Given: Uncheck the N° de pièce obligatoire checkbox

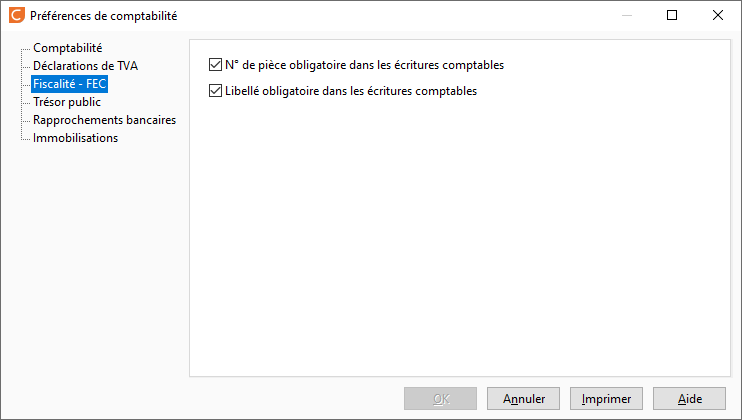Looking at the screenshot, I should pos(215,65).
